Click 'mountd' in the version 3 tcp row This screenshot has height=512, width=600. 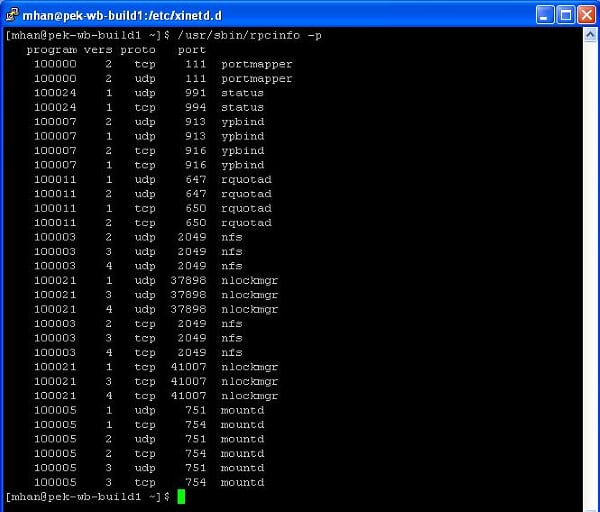(243, 482)
